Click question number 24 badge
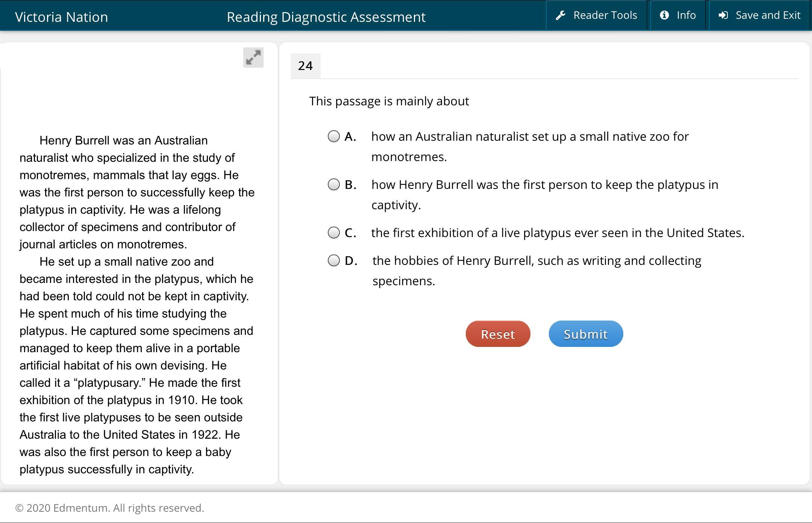The width and height of the screenshot is (812, 523). tap(305, 66)
